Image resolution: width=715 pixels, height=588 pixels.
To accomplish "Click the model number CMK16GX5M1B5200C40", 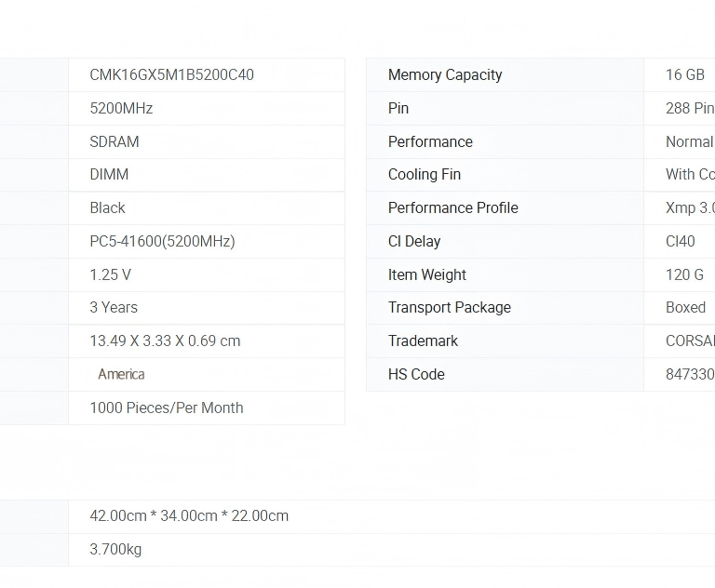I will click(171, 75).
